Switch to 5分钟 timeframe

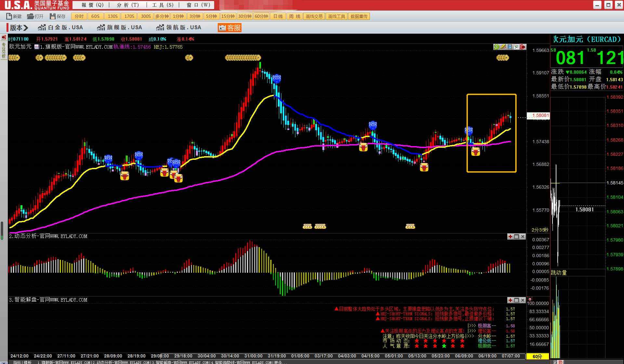point(211,16)
